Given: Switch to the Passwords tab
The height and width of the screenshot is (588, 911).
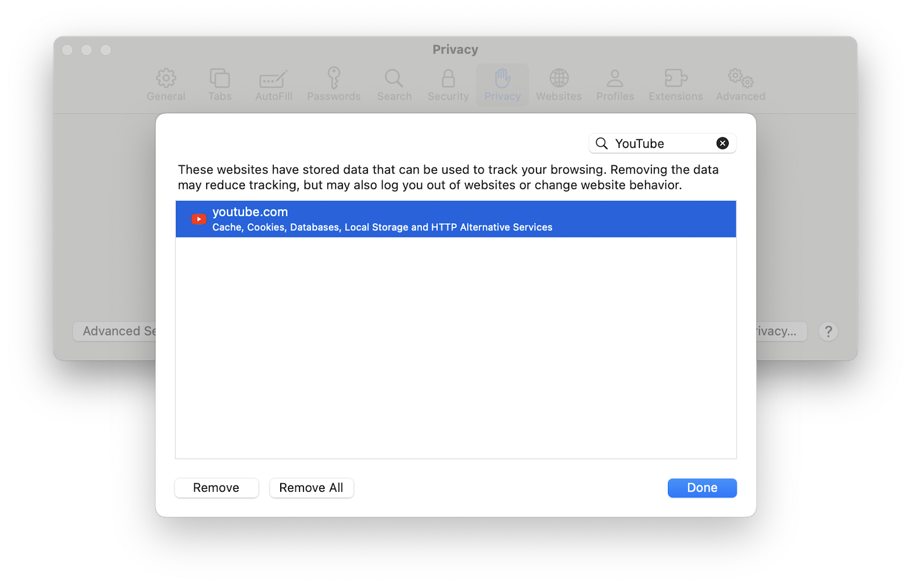Looking at the screenshot, I should tap(334, 84).
